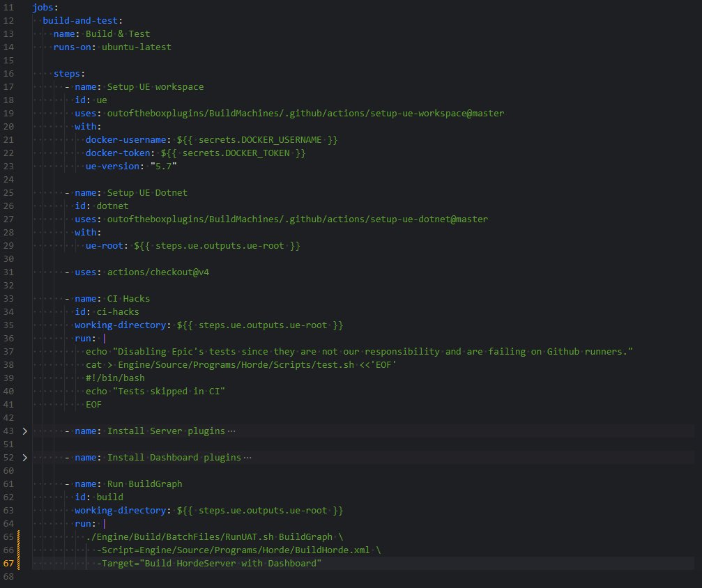Click the 'with' key on line 28
Image resolution: width=702 pixels, height=588 pixels.
click(86, 232)
